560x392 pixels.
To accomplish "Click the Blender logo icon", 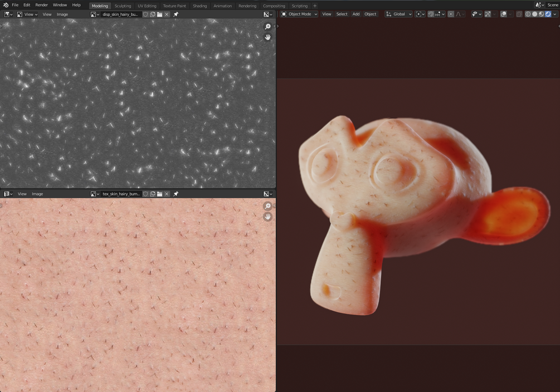I will click(6, 5).
